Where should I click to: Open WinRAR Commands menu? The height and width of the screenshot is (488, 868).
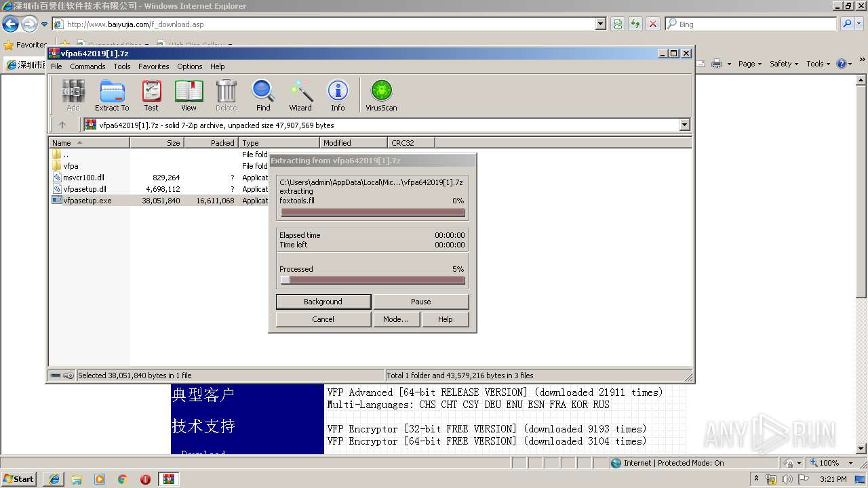pyautogui.click(x=87, y=66)
